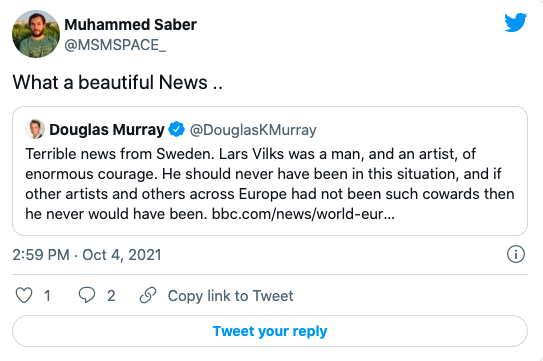Screen dimensions: 543x361
Task: Open the quoted tweet text about Lars Vilks
Action: (x=270, y=184)
